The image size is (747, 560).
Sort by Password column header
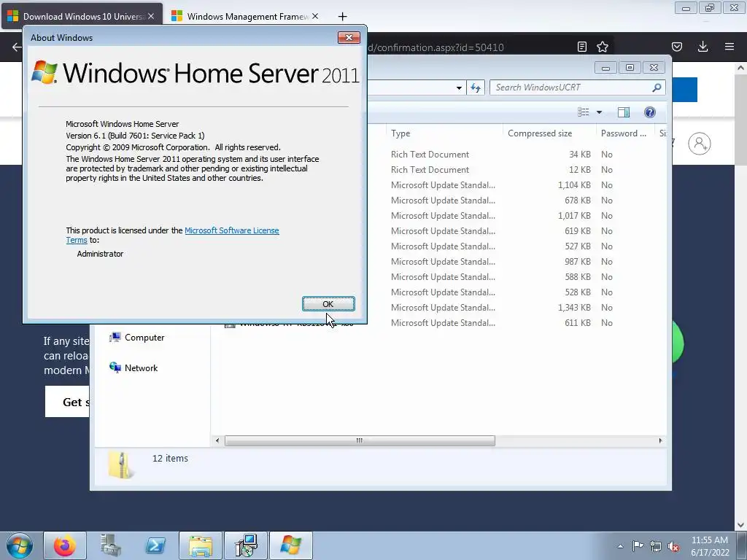tap(624, 133)
